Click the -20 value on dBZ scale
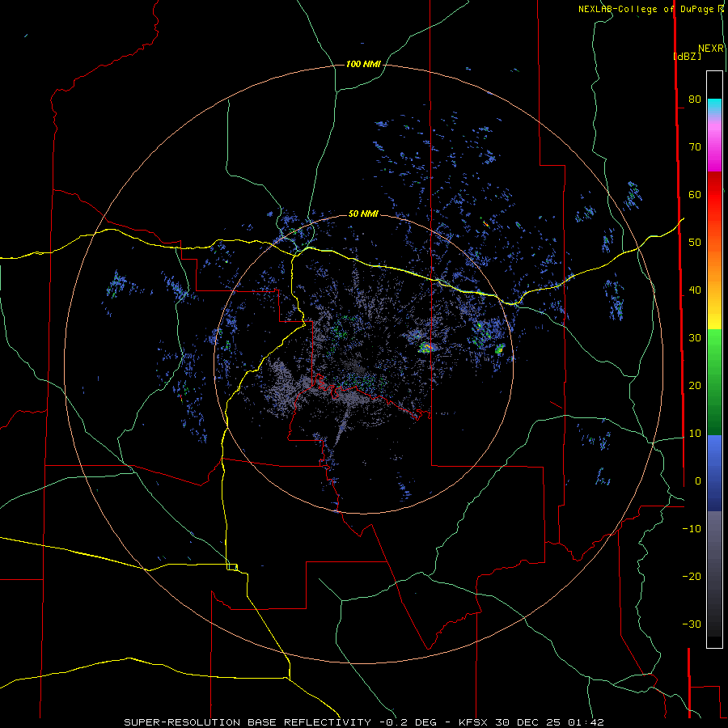Image resolution: width=728 pixels, height=728 pixels. pos(692,576)
